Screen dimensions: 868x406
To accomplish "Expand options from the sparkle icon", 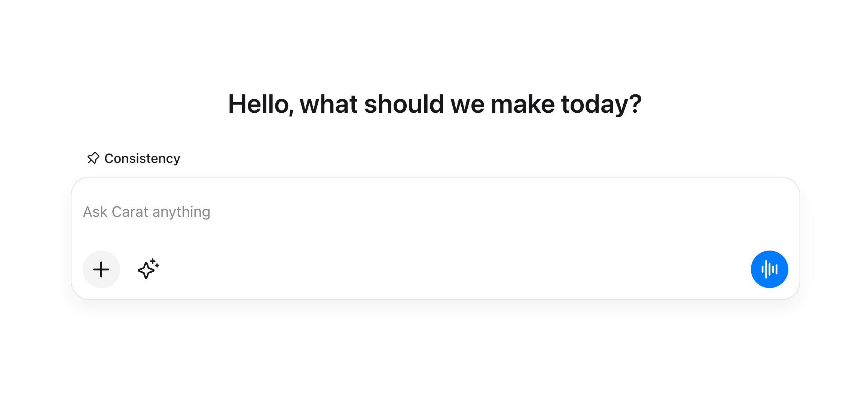I will tap(148, 269).
